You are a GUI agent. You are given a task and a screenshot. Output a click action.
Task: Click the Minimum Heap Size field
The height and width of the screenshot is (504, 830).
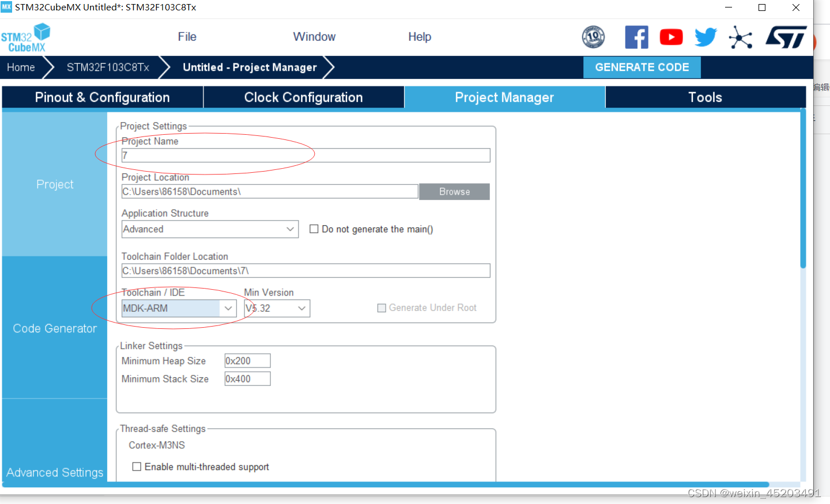pos(247,361)
